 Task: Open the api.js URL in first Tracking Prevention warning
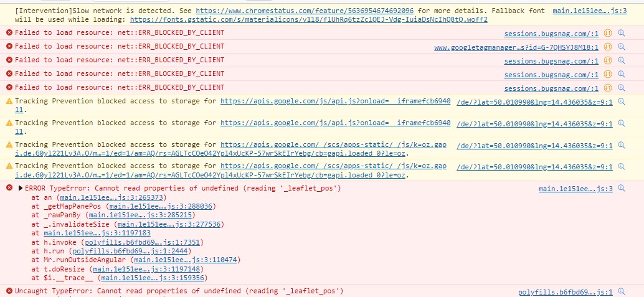(335, 101)
